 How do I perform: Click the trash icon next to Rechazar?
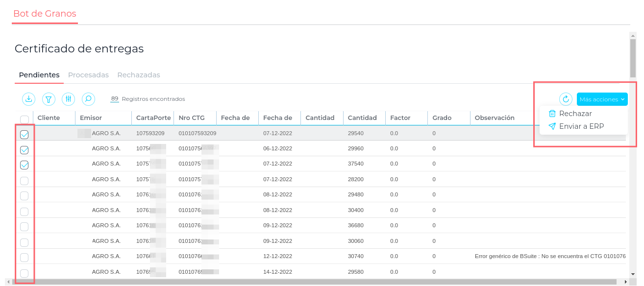[552, 114]
